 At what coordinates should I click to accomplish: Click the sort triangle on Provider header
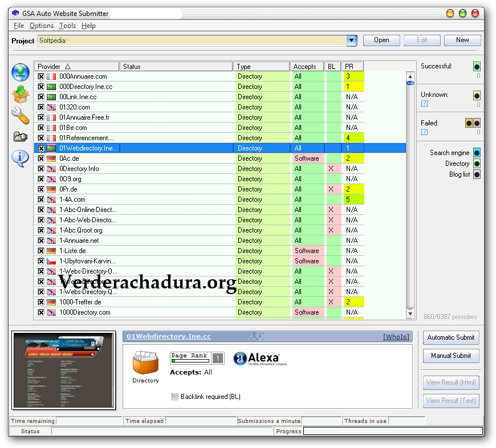point(68,66)
